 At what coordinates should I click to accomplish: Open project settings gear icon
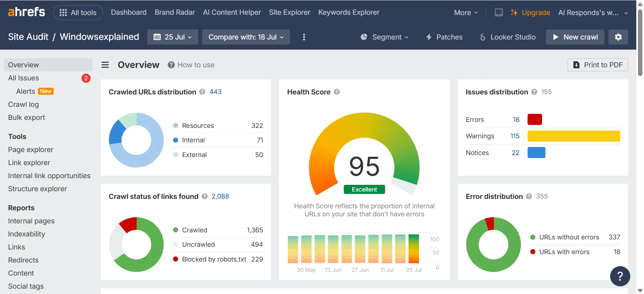point(619,37)
